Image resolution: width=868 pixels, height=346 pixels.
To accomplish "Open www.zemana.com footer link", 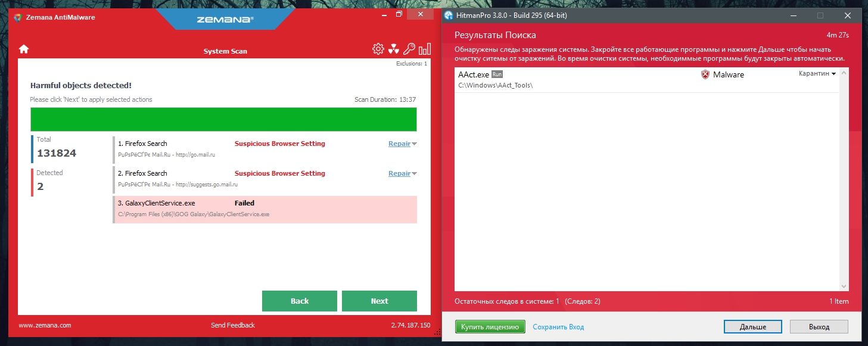I will click(x=45, y=325).
